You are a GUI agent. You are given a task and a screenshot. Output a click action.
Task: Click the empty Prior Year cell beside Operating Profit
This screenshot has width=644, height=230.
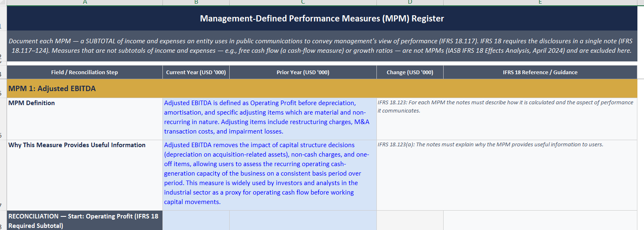tap(303, 221)
